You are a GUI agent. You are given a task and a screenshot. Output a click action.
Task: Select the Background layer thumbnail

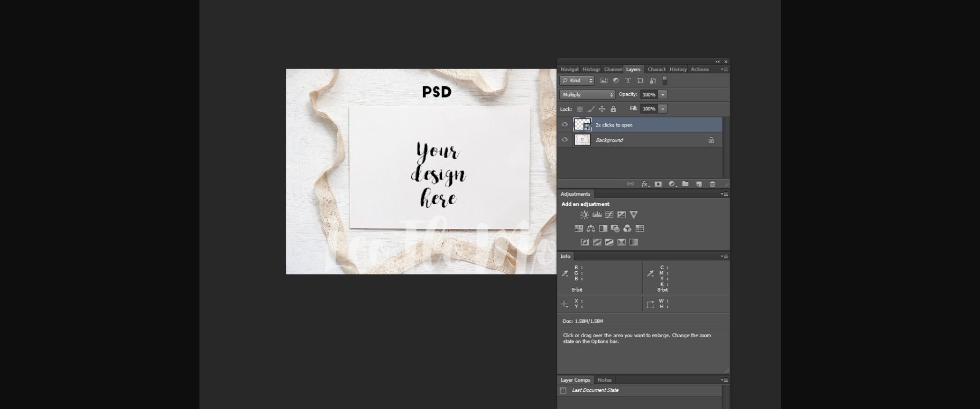582,140
